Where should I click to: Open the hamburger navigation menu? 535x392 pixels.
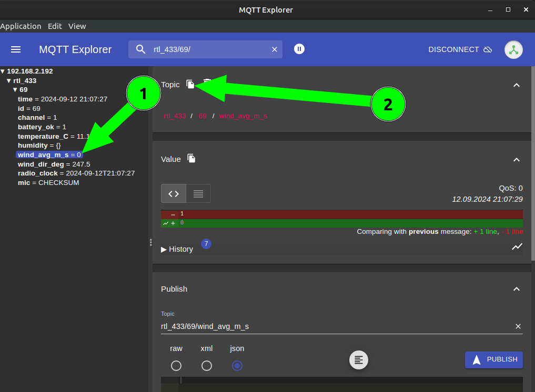16,49
